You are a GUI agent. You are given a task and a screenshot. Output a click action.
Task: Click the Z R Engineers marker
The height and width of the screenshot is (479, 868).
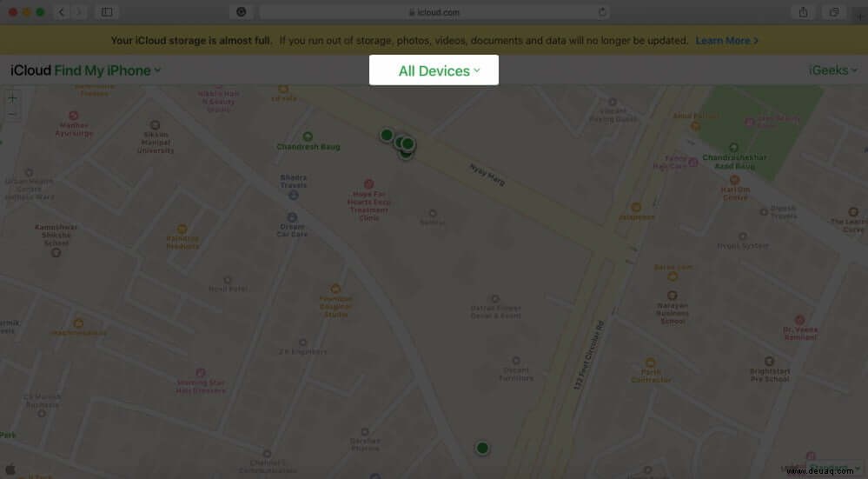pos(302,343)
